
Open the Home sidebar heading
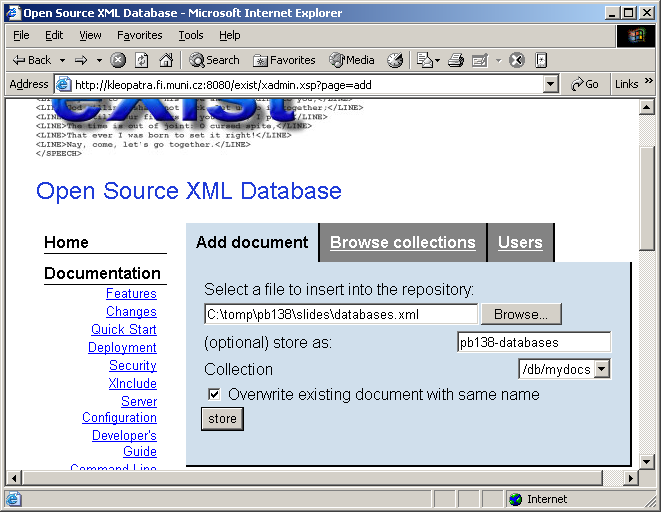(x=66, y=242)
